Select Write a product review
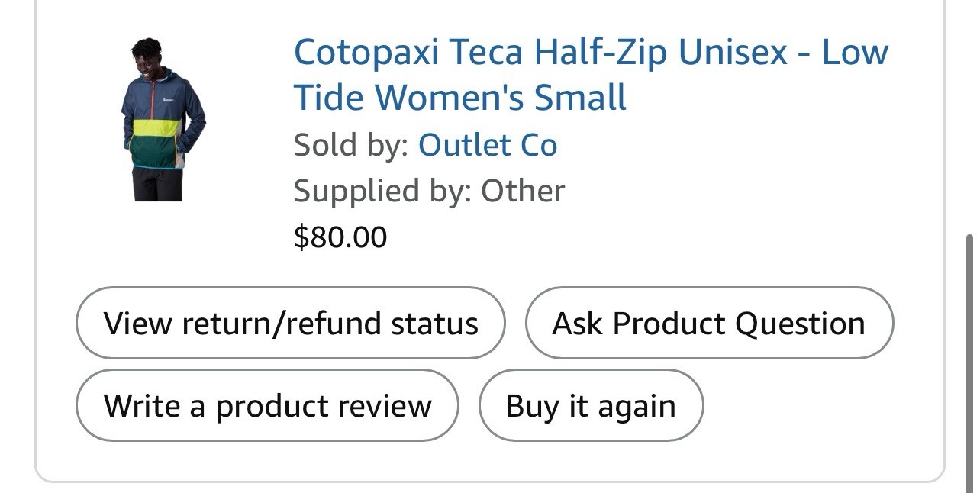This screenshot has height=493, width=980. (267, 406)
